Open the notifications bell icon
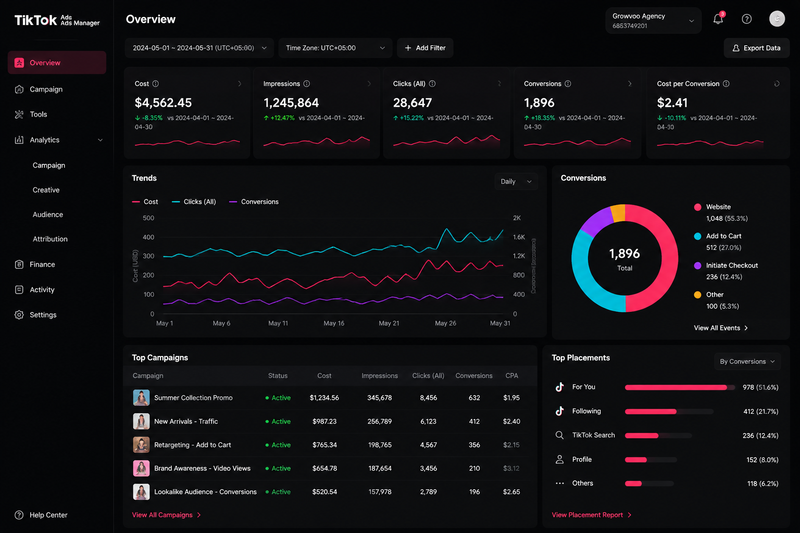 pyautogui.click(x=718, y=19)
